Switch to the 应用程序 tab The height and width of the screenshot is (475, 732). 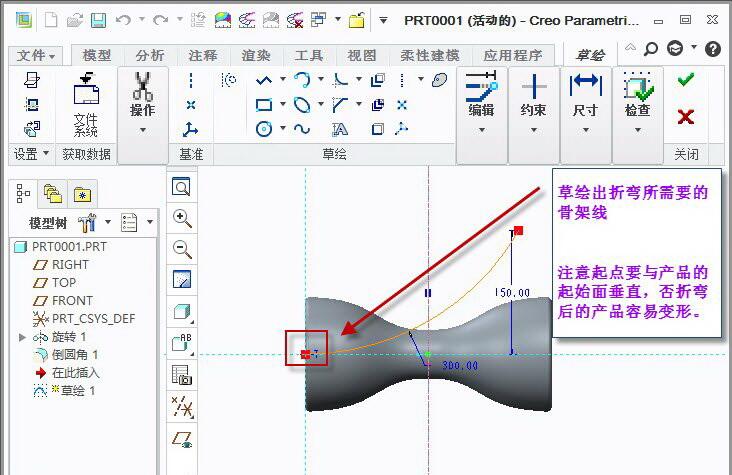pyautogui.click(x=513, y=55)
